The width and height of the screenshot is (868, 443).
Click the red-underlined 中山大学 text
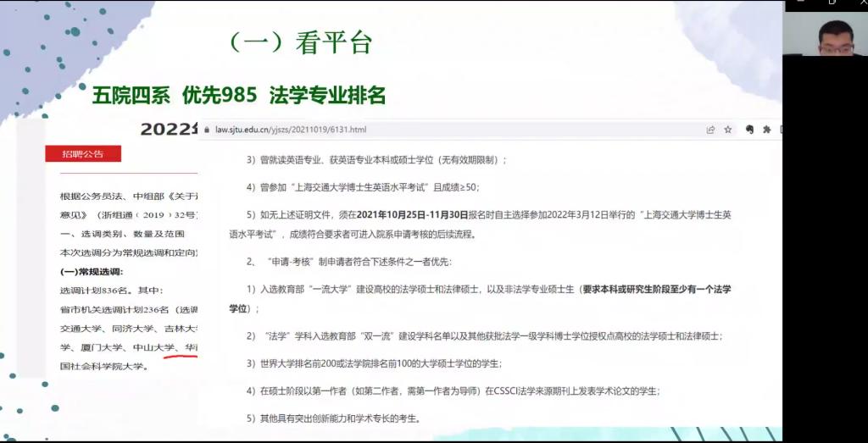(154, 347)
